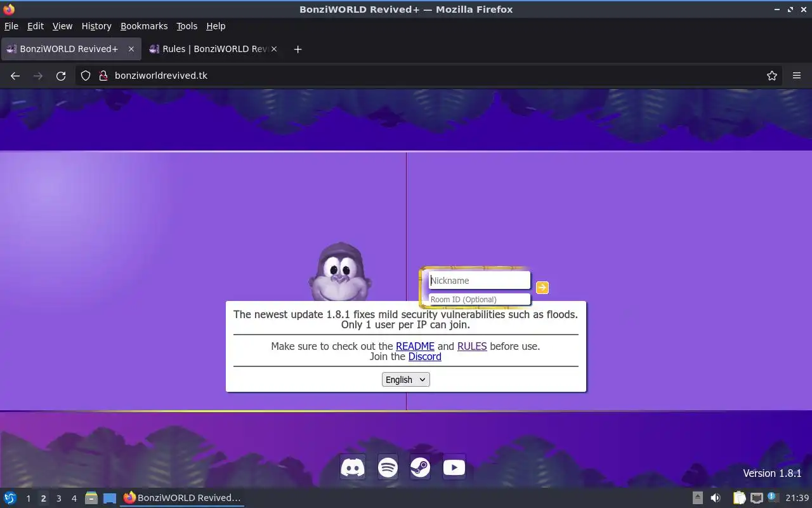Open clipboard manager tray icon
The image size is (812, 508).
tap(739, 498)
